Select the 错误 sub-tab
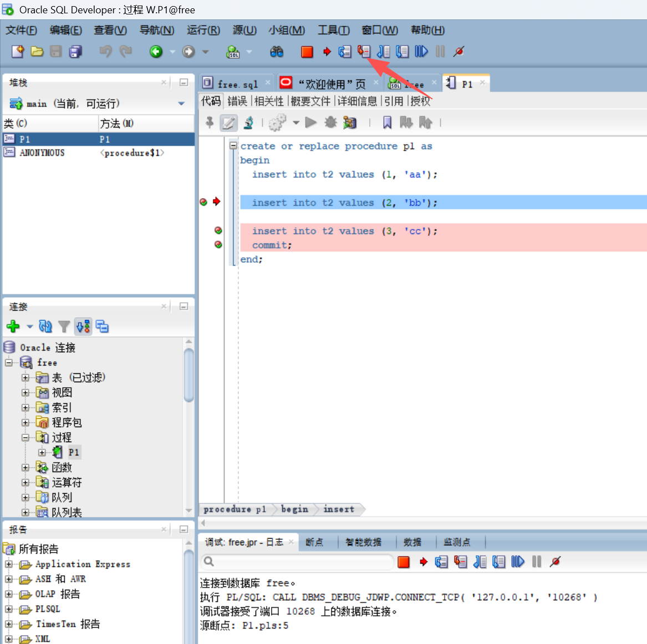647x644 pixels. (237, 101)
